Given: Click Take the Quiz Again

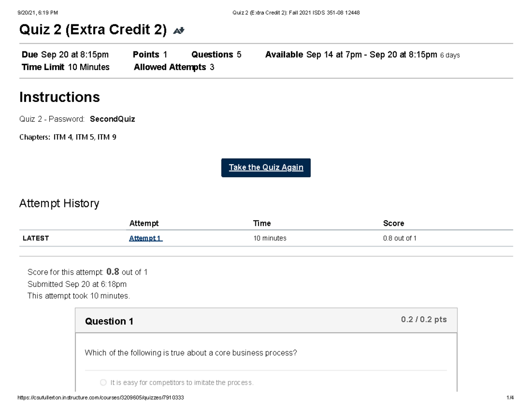Looking at the screenshot, I should pyautogui.click(x=266, y=167).
